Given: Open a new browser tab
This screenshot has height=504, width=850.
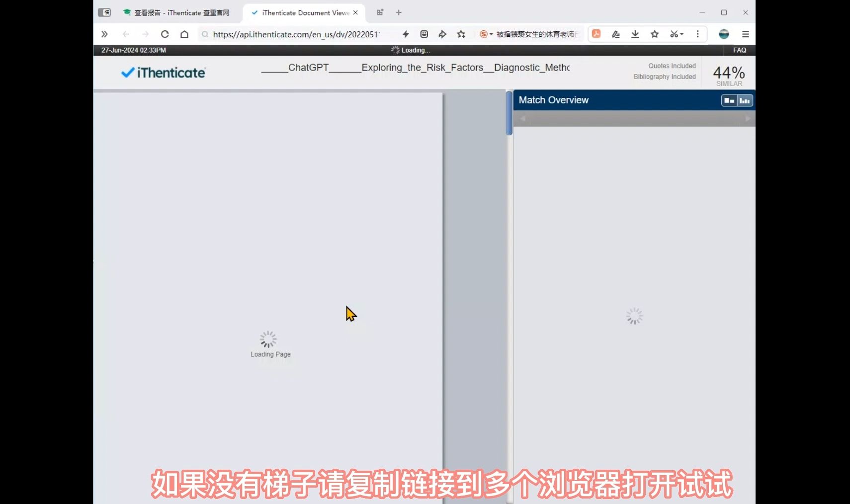Looking at the screenshot, I should click(x=399, y=12).
